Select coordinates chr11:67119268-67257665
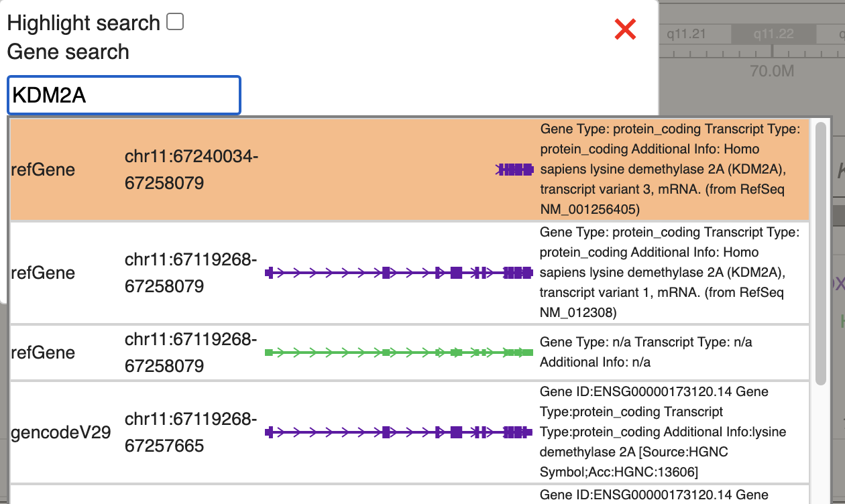This screenshot has width=845, height=504. pyautogui.click(x=191, y=432)
